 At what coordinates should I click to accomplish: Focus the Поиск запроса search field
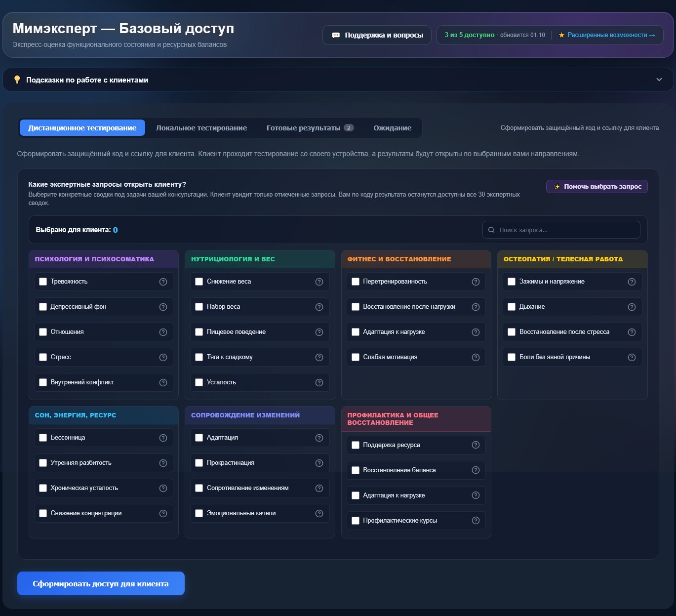(x=561, y=230)
